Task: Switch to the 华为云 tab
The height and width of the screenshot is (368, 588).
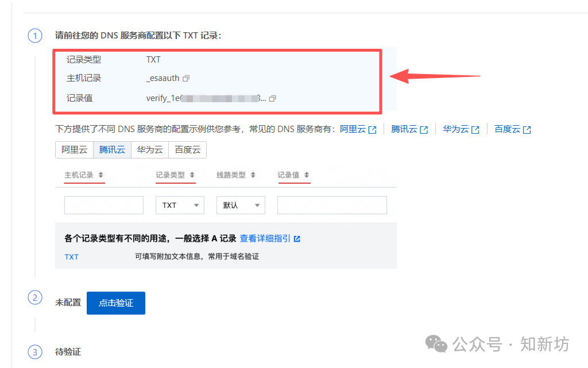Action: (149, 150)
